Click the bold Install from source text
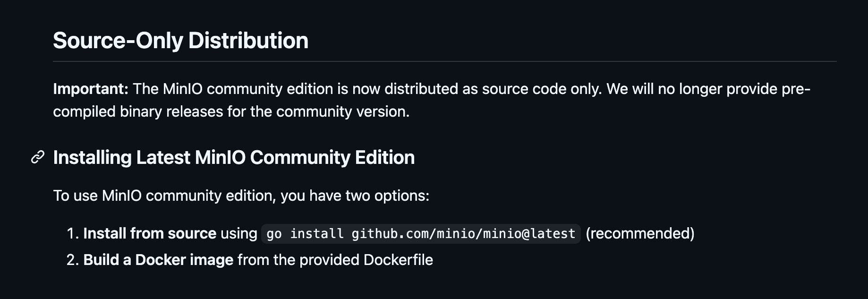This screenshot has height=299, width=868. pyautogui.click(x=150, y=233)
